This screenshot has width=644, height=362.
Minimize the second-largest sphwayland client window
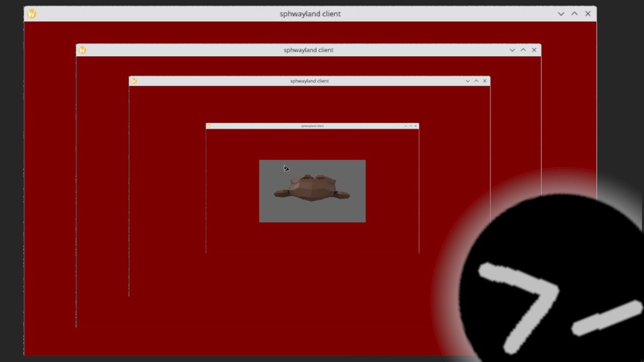512,50
